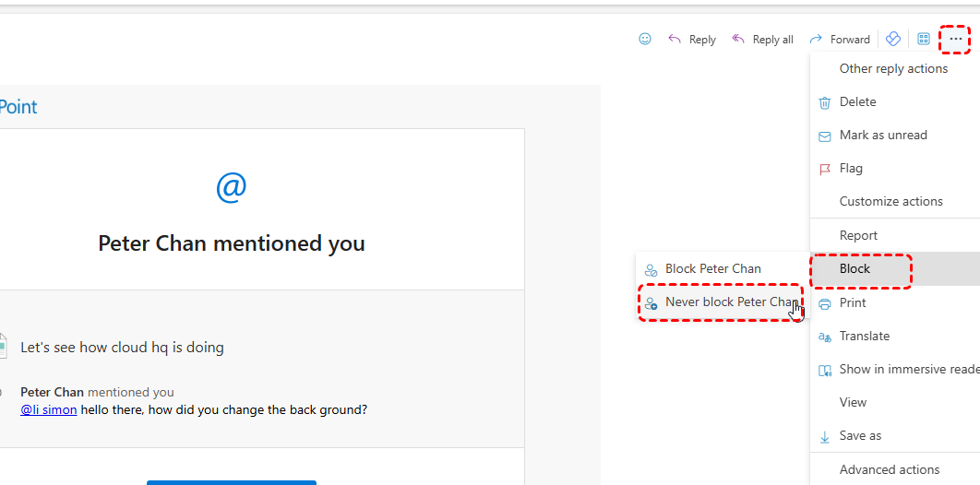Viewport: 980px width, 485px height.
Task: Reply to Peter Chan's email
Action: [692, 40]
